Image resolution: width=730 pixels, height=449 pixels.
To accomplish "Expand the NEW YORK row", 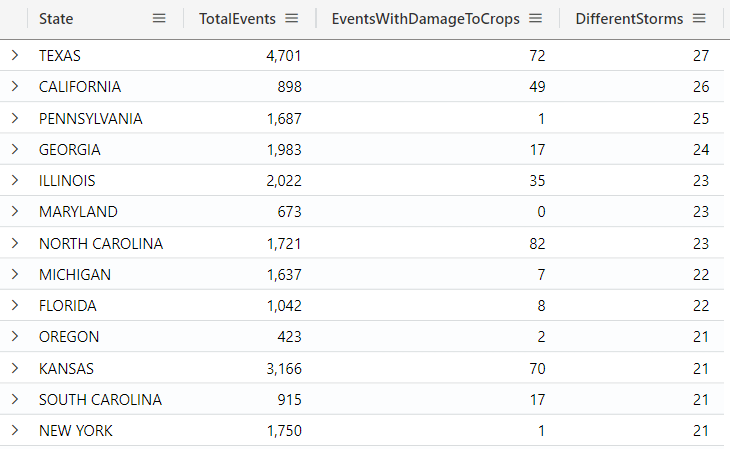I will 15,431.
